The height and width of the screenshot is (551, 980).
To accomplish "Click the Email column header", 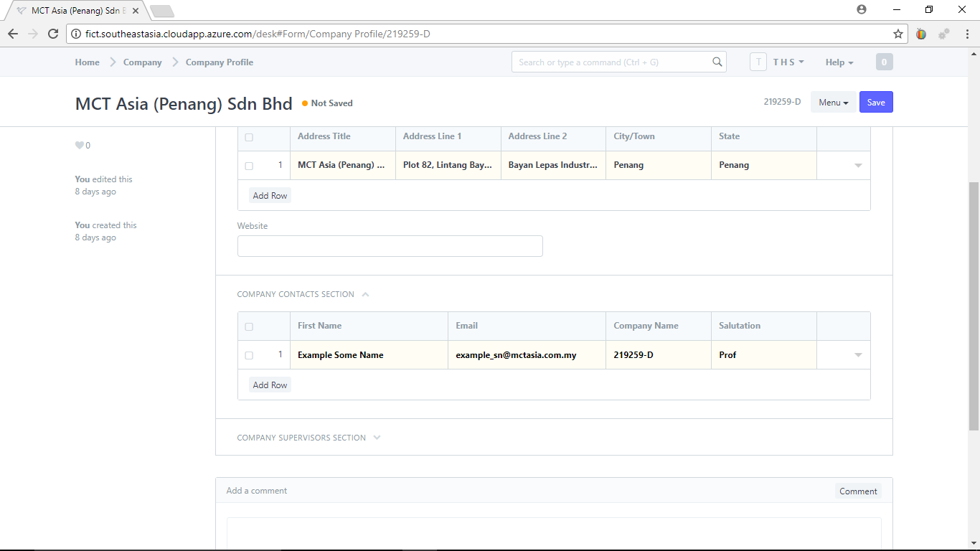I will pyautogui.click(x=527, y=326).
